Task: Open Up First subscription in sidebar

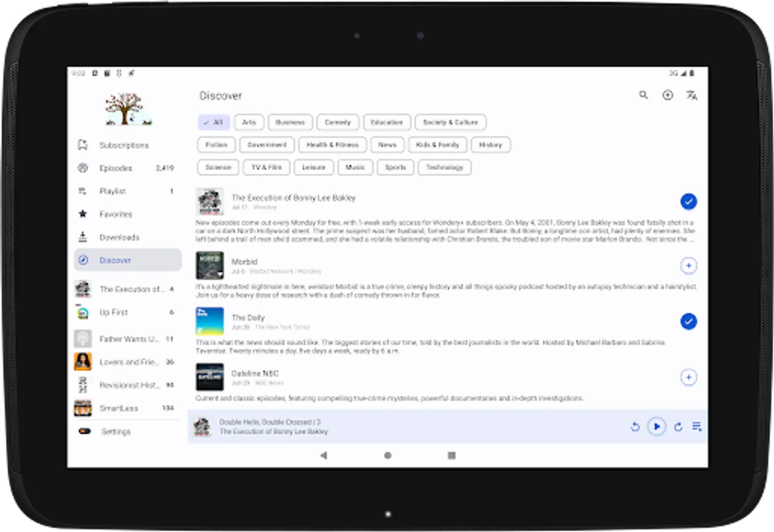Action: [x=128, y=312]
